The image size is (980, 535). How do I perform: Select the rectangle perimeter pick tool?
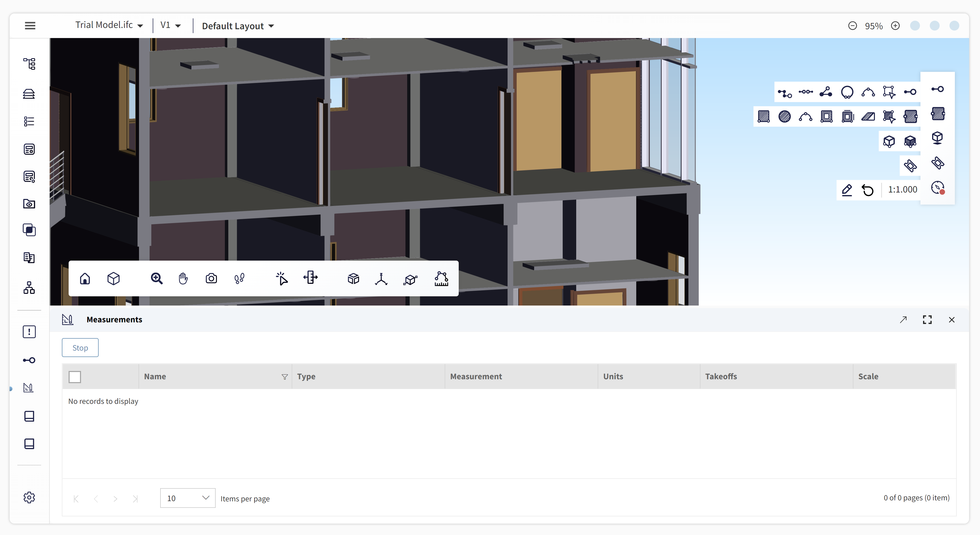tap(889, 92)
